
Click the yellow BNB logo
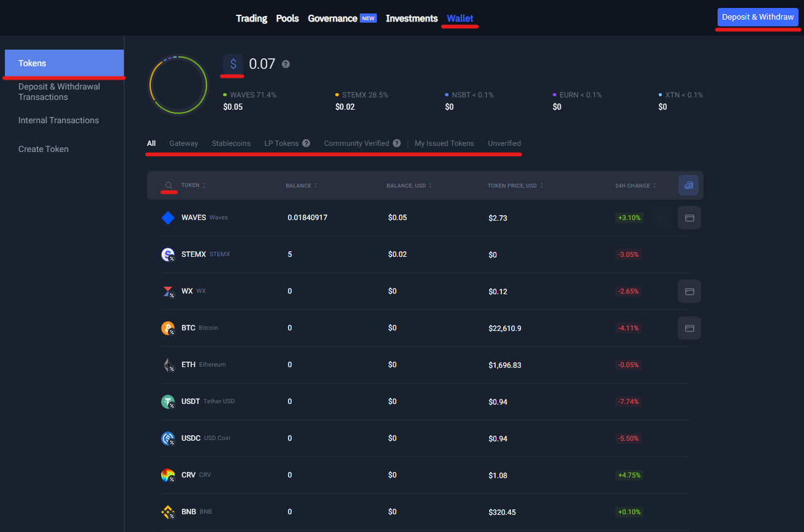[168, 512]
